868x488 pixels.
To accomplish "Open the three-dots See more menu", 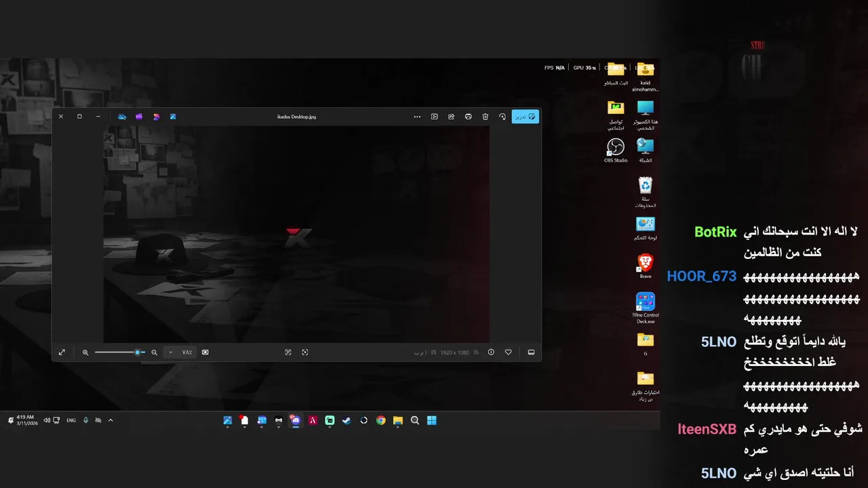I will tap(417, 117).
